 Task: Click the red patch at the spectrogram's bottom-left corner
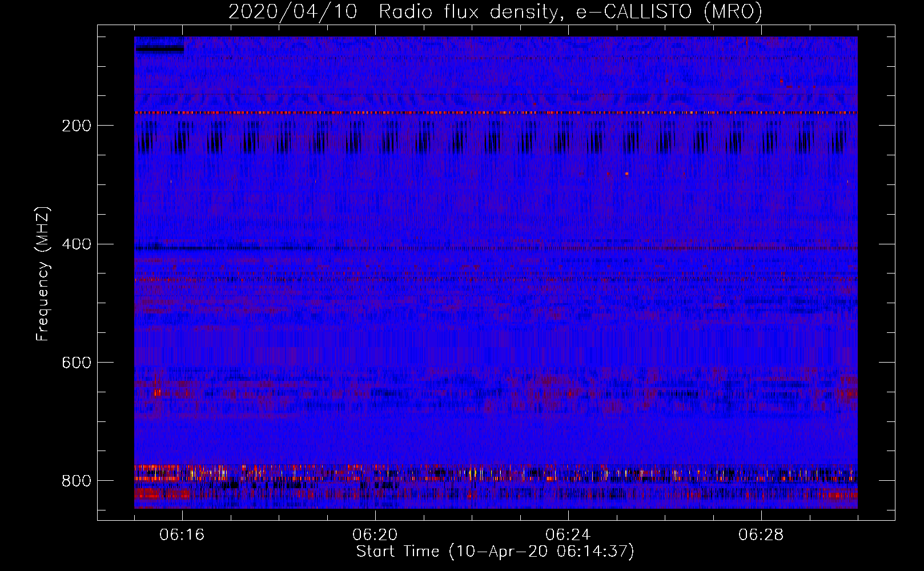click(x=162, y=494)
